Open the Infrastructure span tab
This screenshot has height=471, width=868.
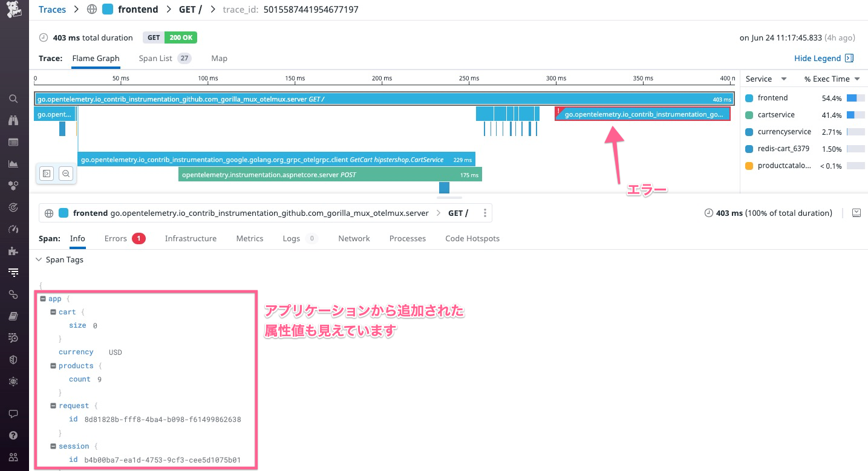pos(191,238)
